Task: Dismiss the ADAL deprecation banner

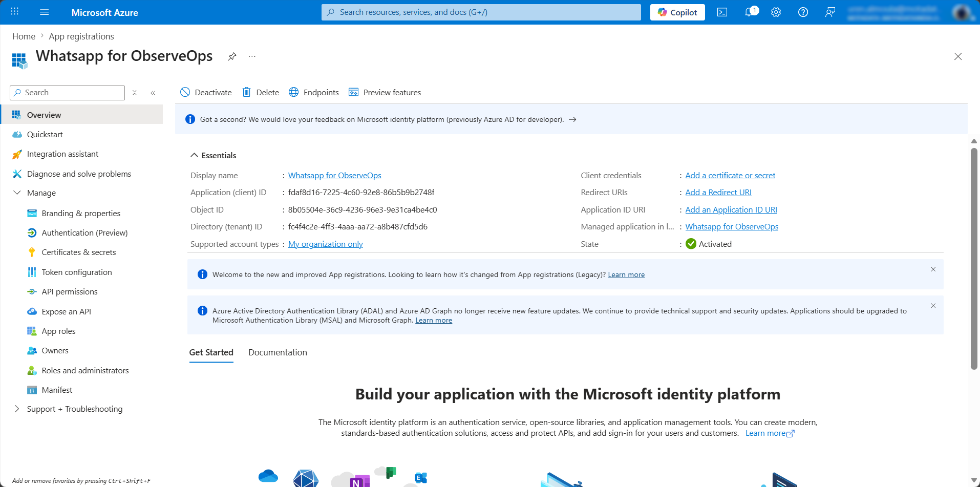Action: 933,306
